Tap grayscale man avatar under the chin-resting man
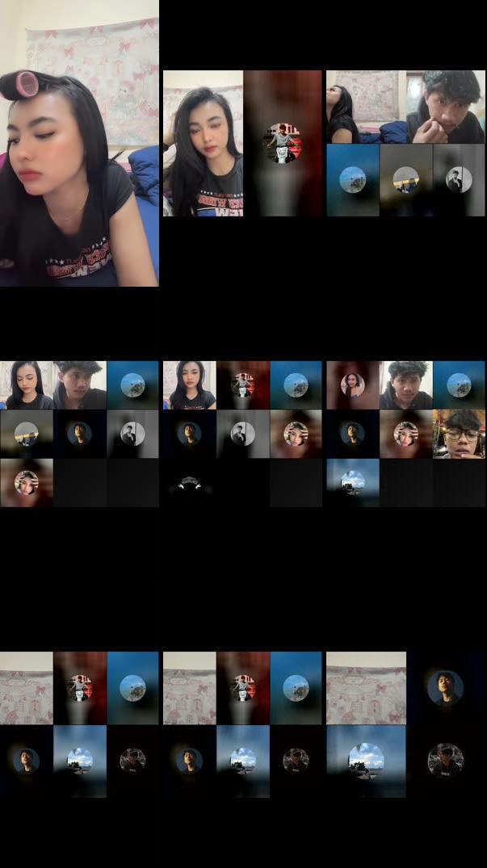The width and height of the screenshot is (487, 868). [x=460, y=180]
